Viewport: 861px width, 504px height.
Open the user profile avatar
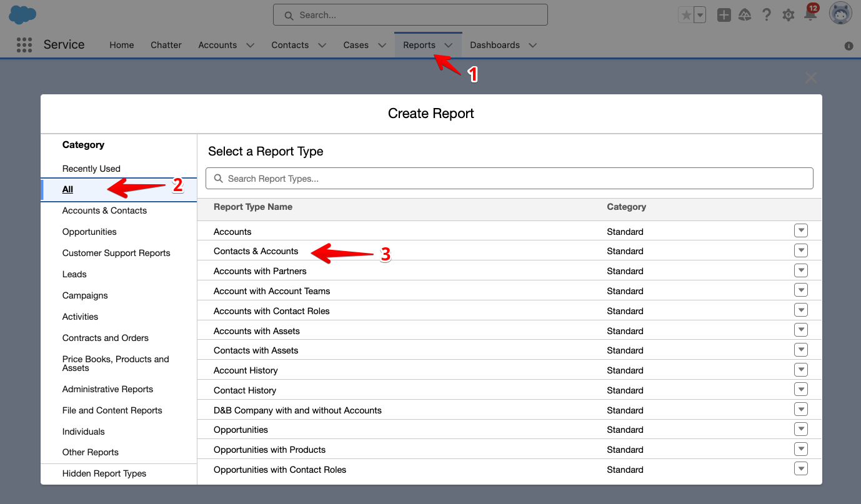click(840, 12)
